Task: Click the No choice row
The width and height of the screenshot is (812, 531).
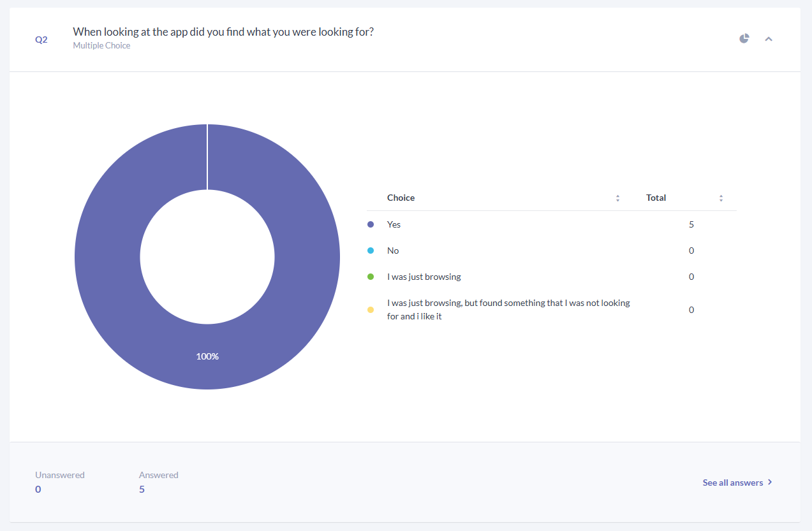Action: (x=552, y=251)
